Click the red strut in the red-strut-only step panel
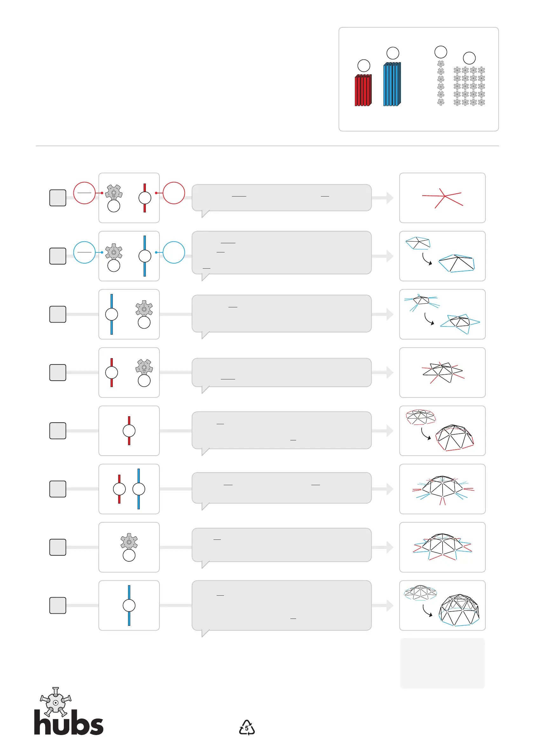535x756 pixels. tap(129, 431)
